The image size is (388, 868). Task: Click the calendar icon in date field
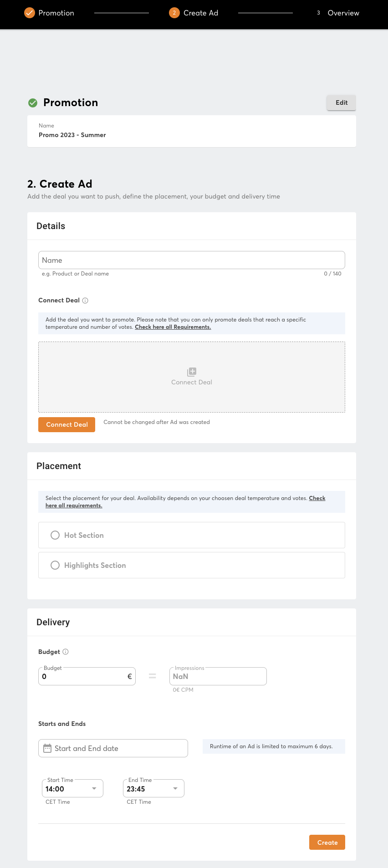(x=47, y=748)
